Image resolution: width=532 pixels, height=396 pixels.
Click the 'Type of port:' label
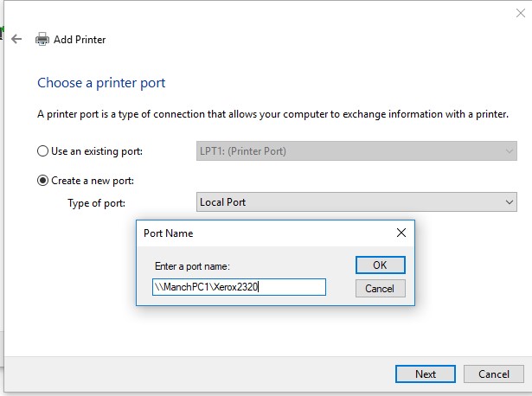(x=96, y=202)
